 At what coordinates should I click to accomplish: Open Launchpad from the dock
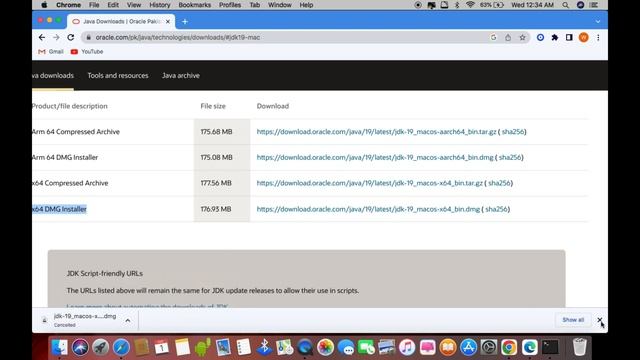pos(100,347)
